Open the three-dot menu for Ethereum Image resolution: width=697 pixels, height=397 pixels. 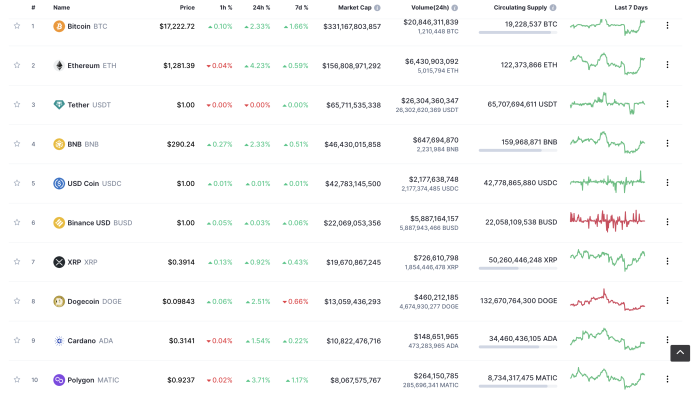(667, 65)
